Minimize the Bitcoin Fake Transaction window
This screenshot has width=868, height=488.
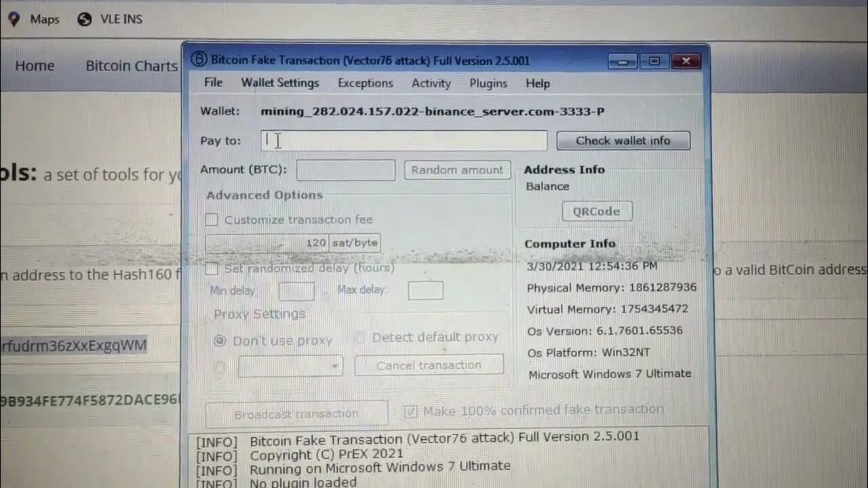(x=623, y=62)
